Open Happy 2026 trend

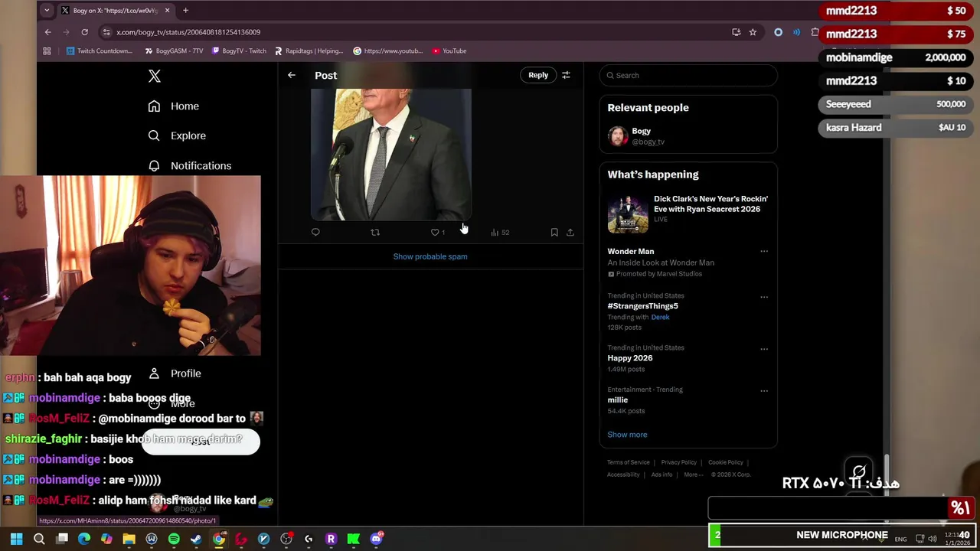point(629,358)
